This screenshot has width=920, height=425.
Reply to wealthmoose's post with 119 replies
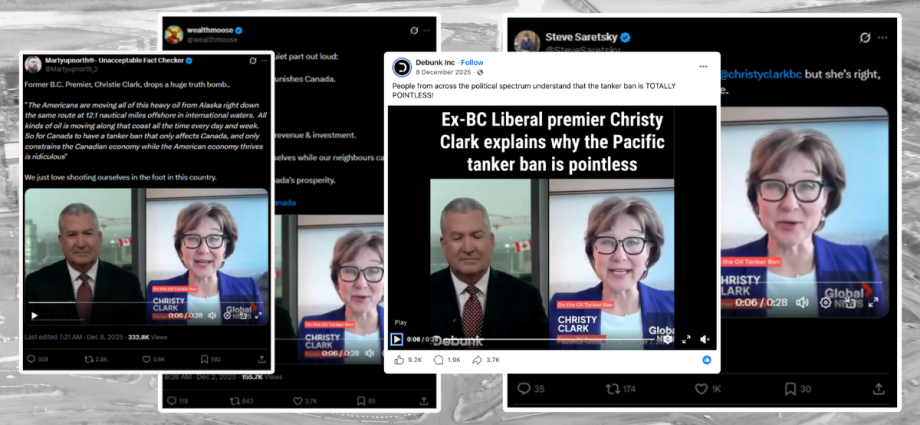(178, 401)
